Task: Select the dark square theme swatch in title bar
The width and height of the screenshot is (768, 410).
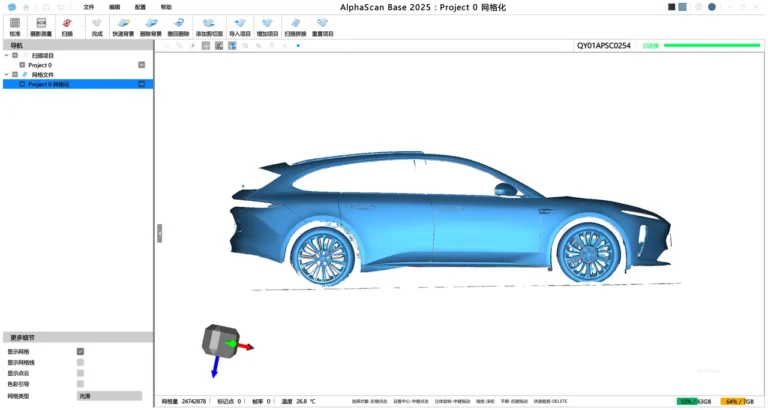Action: 671,7
